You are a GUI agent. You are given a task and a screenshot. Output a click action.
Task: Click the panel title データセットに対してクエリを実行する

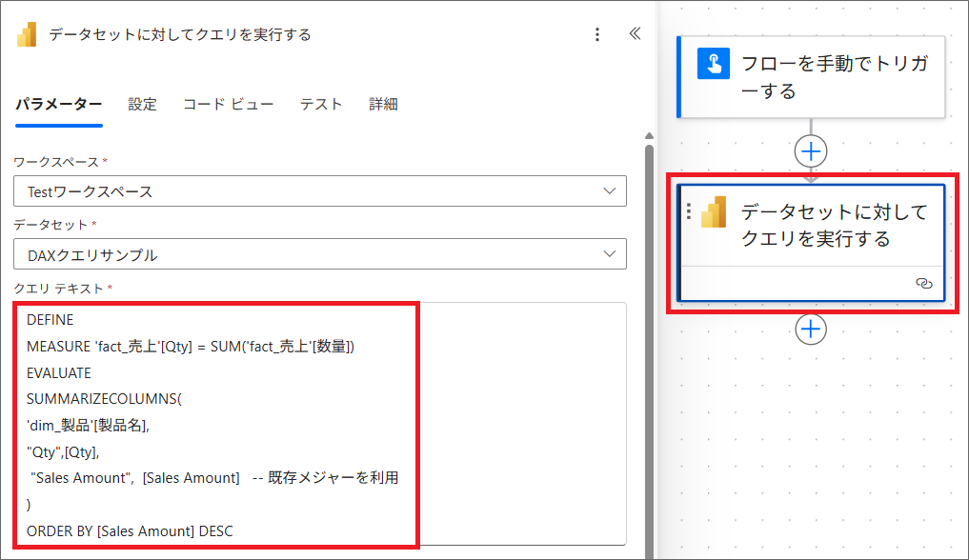click(x=180, y=34)
